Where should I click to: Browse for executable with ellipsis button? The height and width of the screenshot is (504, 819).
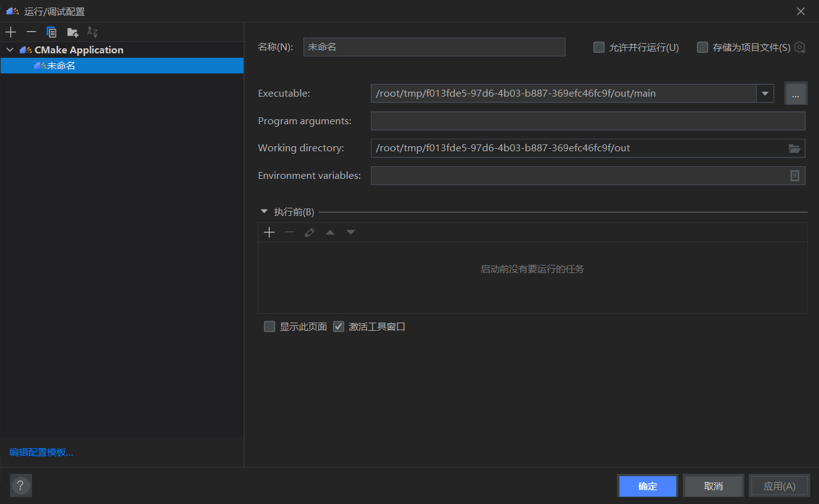pyautogui.click(x=796, y=94)
